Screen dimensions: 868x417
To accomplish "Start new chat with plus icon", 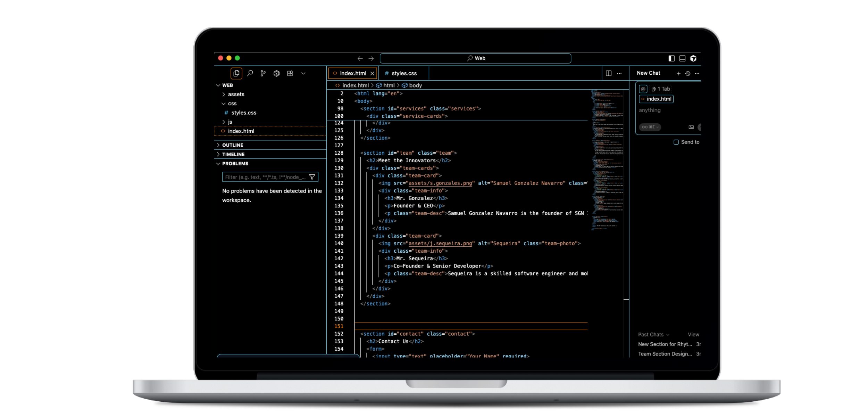I will (x=678, y=73).
